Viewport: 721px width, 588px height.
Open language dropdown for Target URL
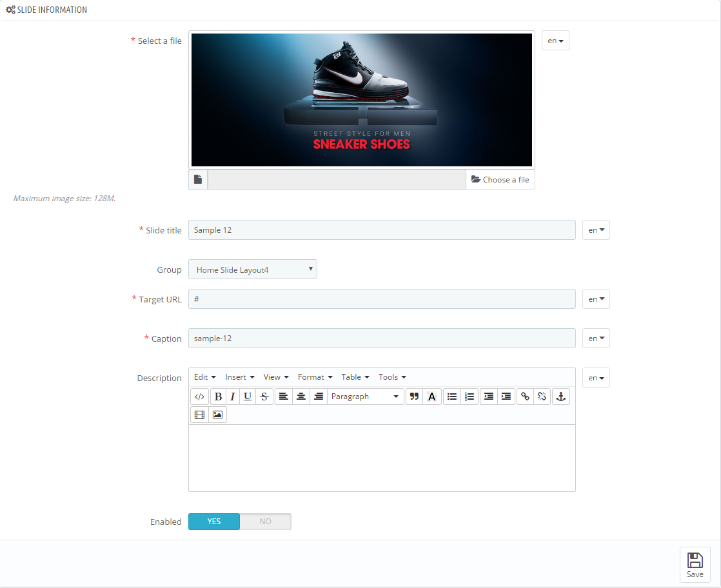(596, 299)
